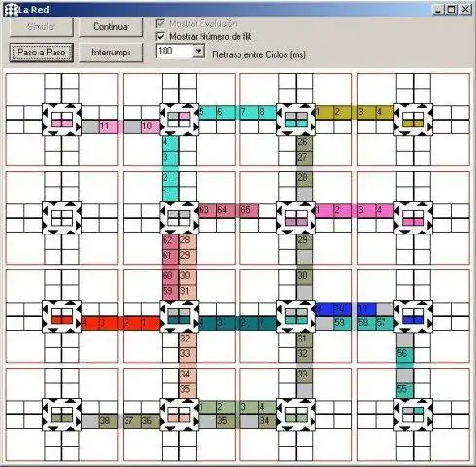Image resolution: width=476 pixels, height=467 pixels.
Task: Click the olive flit numbered 34
Action: click(x=268, y=421)
